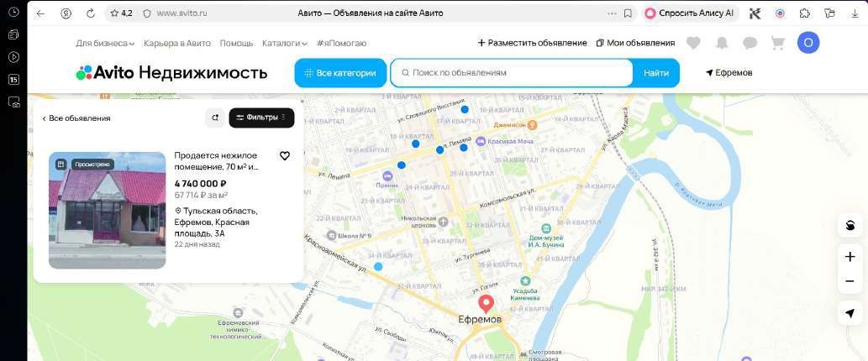
Task: Click the browser address www.avito.ru
Action: pyautogui.click(x=181, y=13)
